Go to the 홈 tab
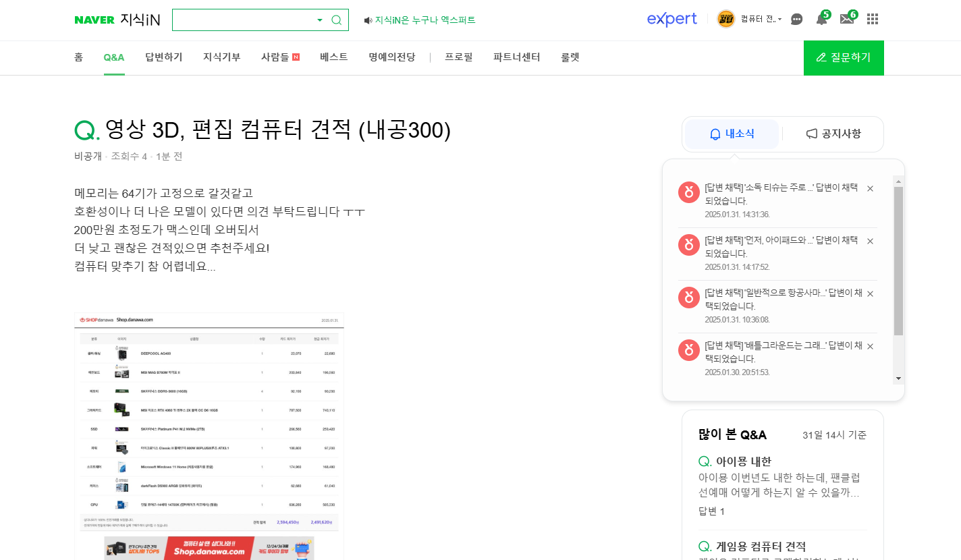 (78, 57)
